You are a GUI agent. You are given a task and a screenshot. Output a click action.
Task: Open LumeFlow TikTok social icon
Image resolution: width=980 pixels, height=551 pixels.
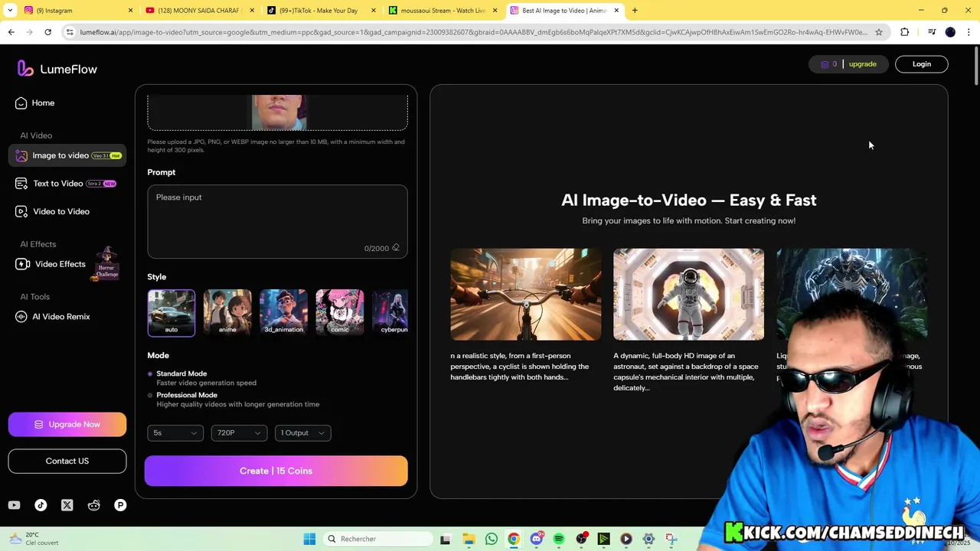point(41,505)
